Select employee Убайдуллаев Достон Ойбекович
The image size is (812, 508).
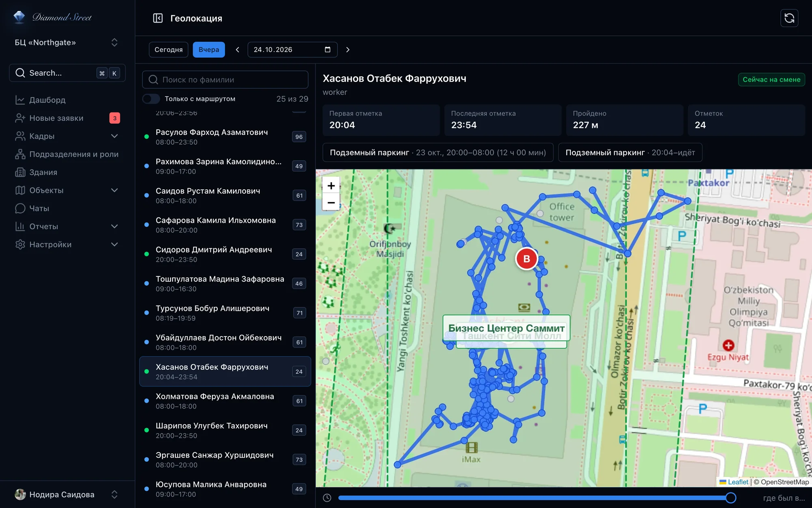[x=225, y=342]
